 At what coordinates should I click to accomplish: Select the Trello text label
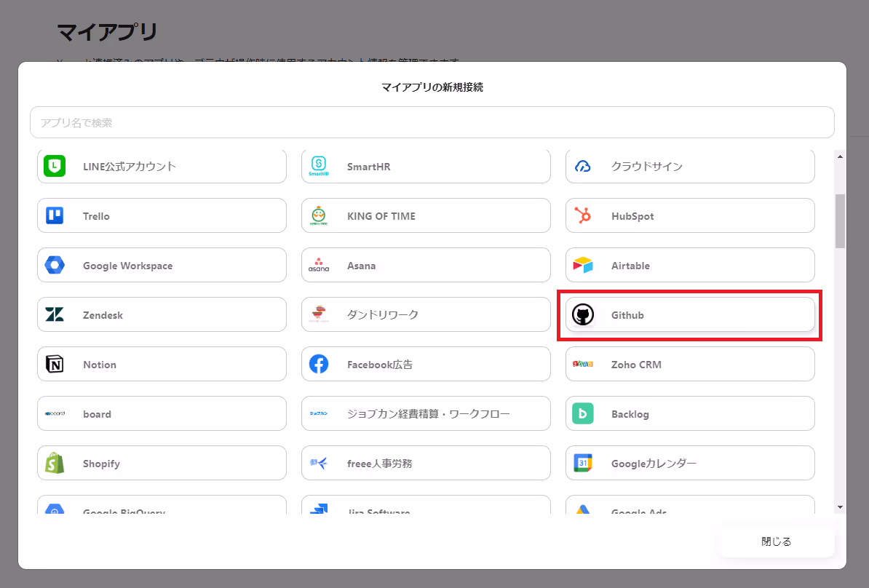96,216
